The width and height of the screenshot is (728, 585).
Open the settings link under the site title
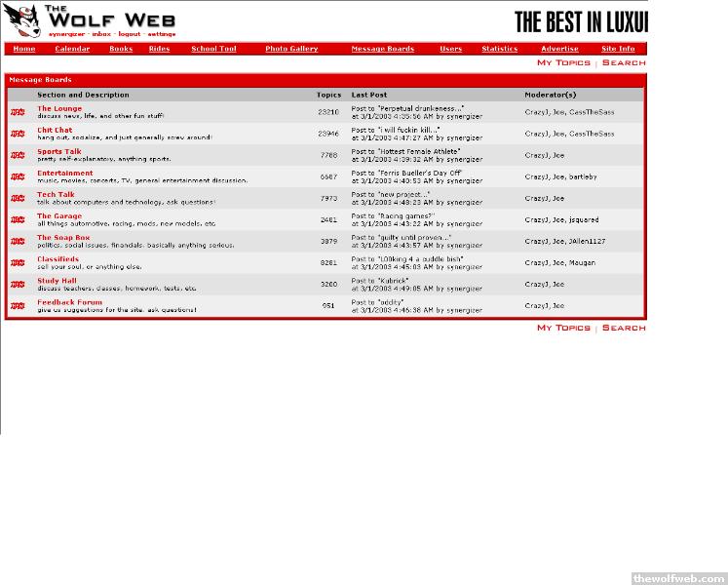[161, 34]
